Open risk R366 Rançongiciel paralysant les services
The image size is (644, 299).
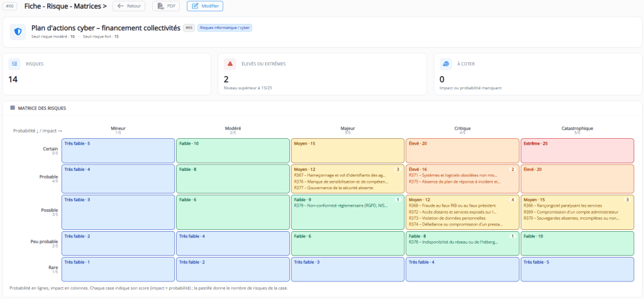(x=563, y=205)
